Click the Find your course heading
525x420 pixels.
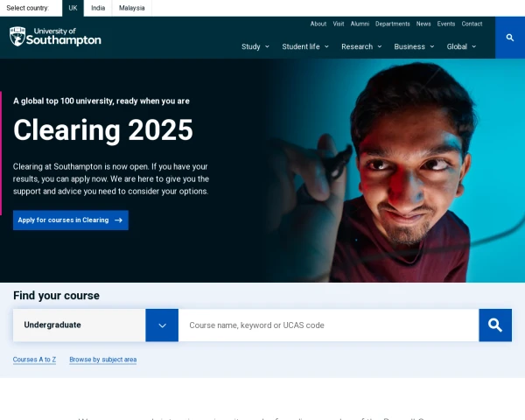[x=56, y=296]
